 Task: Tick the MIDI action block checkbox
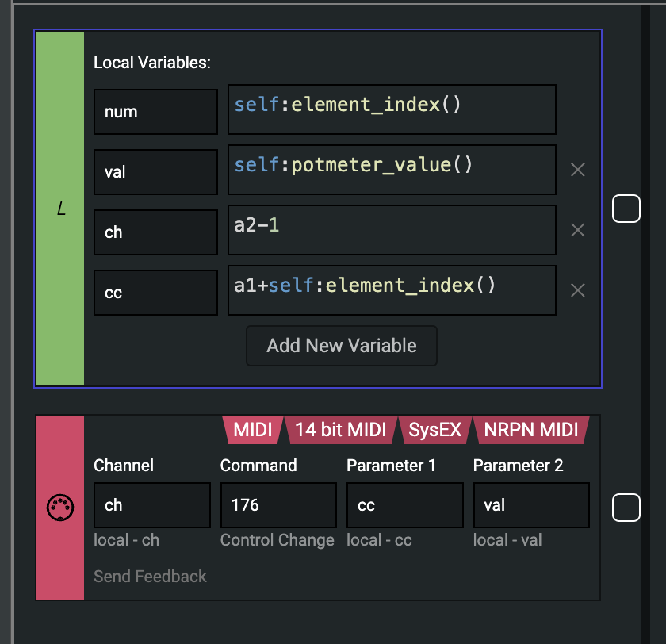tap(626, 508)
